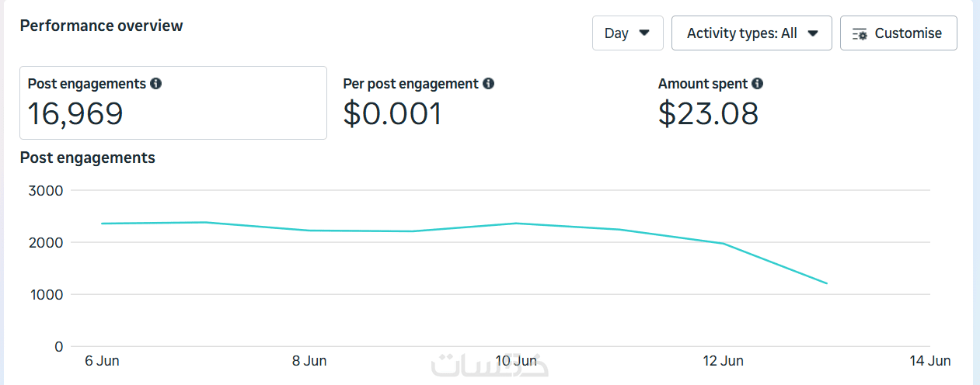Screen dimensions: 980x385
Task: Expand the Activity types: All dropdown
Action: (x=751, y=33)
